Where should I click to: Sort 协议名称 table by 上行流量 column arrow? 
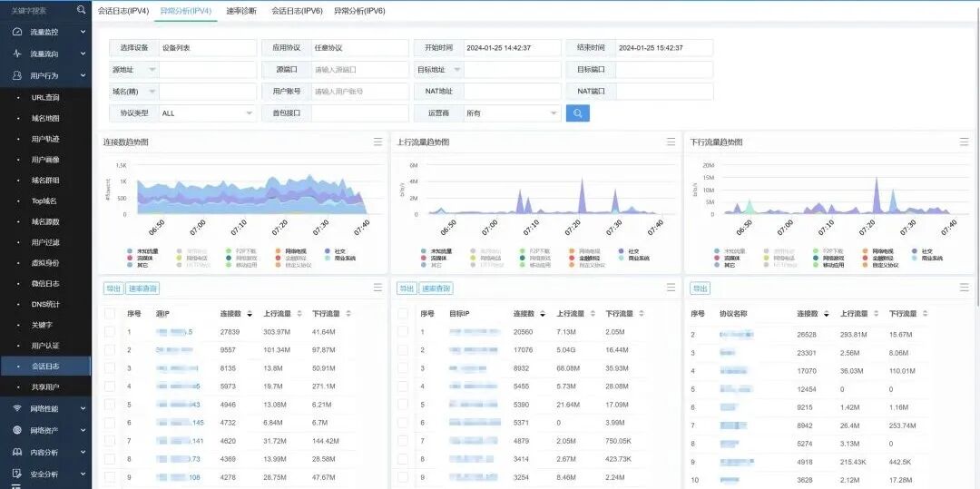coord(877,314)
